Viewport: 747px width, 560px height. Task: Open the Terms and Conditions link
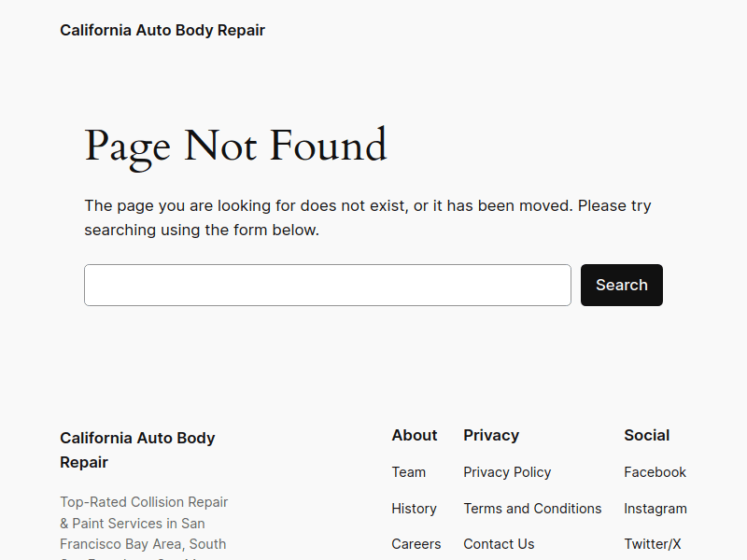tap(532, 508)
